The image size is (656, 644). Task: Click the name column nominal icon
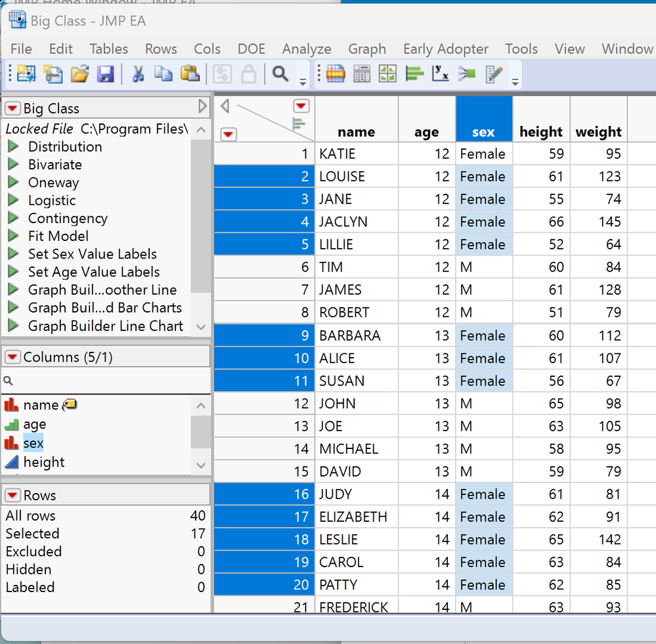(11, 404)
